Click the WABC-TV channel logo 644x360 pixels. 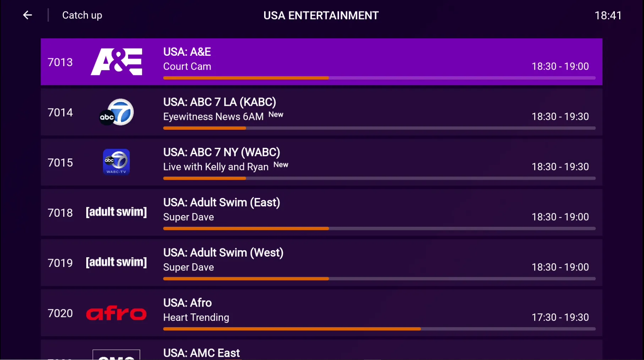pyautogui.click(x=116, y=162)
